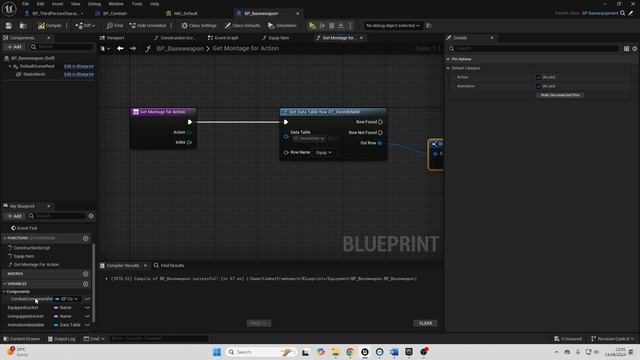Screen dimensions: 640x360
Task: Collapse the Components variable category
Action: click(4, 292)
